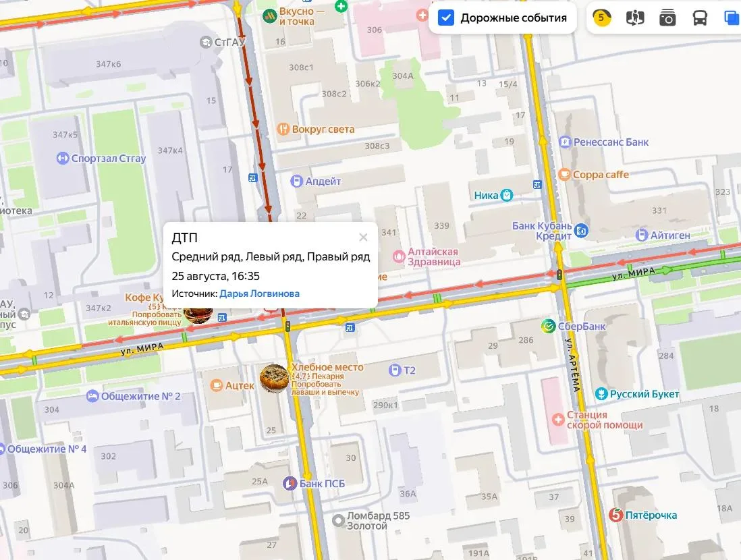Click the ул. АРТЁМА street label
The height and width of the screenshot is (560, 741).
pyautogui.click(x=573, y=365)
